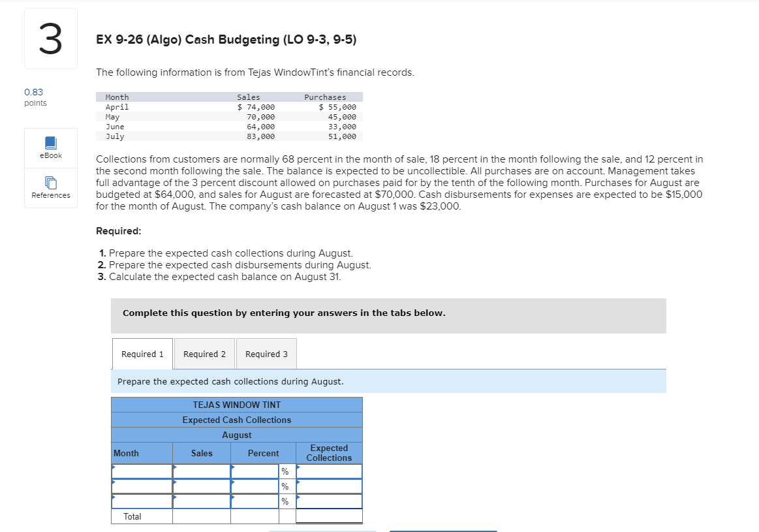Click the EX 9-26 Cash Budgeting heading

click(226, 40)
